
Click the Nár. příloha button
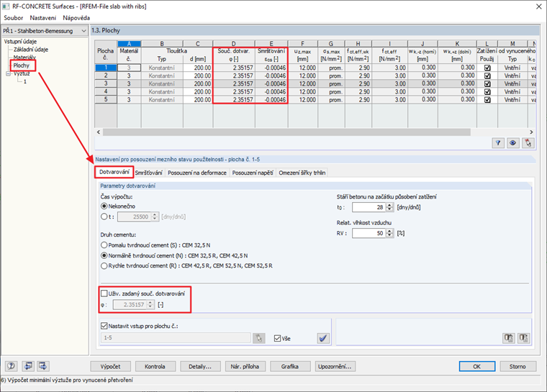coord(245,367)
